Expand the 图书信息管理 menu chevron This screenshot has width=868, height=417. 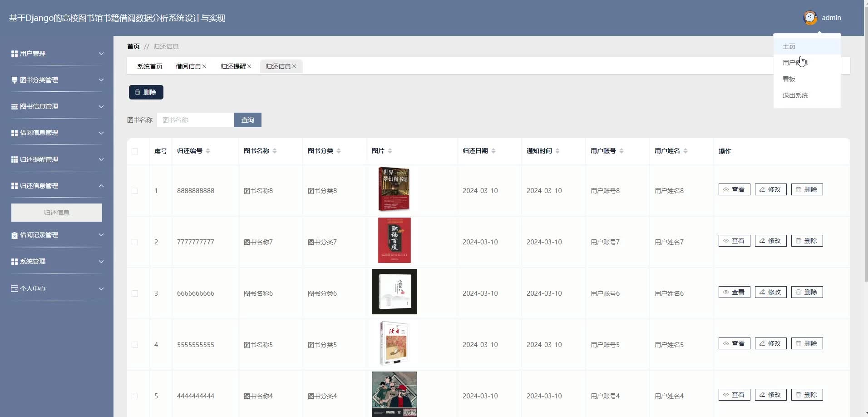click(101, 107)
